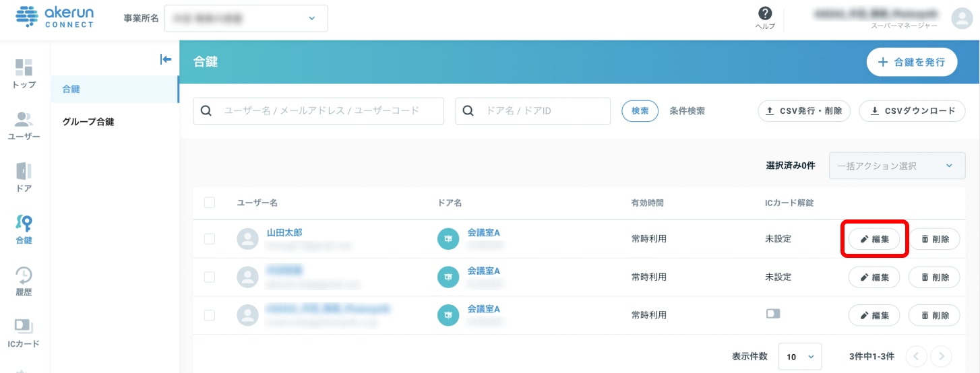980x373 pixels.
Task: Check the checkbox for 山田太郎 row
Action: click(x=209, y=238)
